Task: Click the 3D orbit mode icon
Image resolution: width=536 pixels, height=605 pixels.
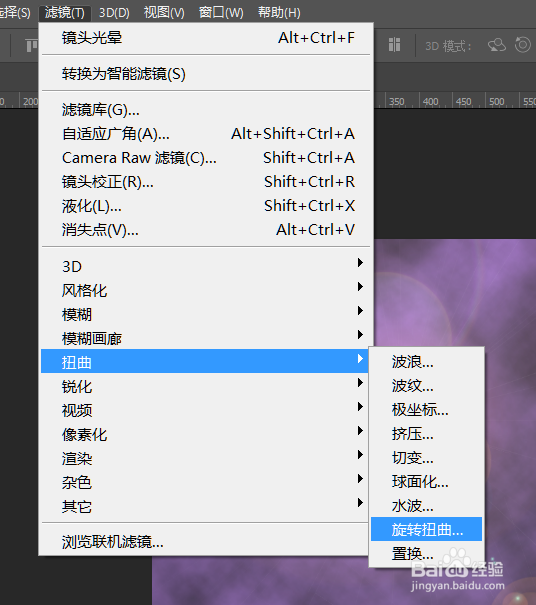Action: [x=497, y=45]
